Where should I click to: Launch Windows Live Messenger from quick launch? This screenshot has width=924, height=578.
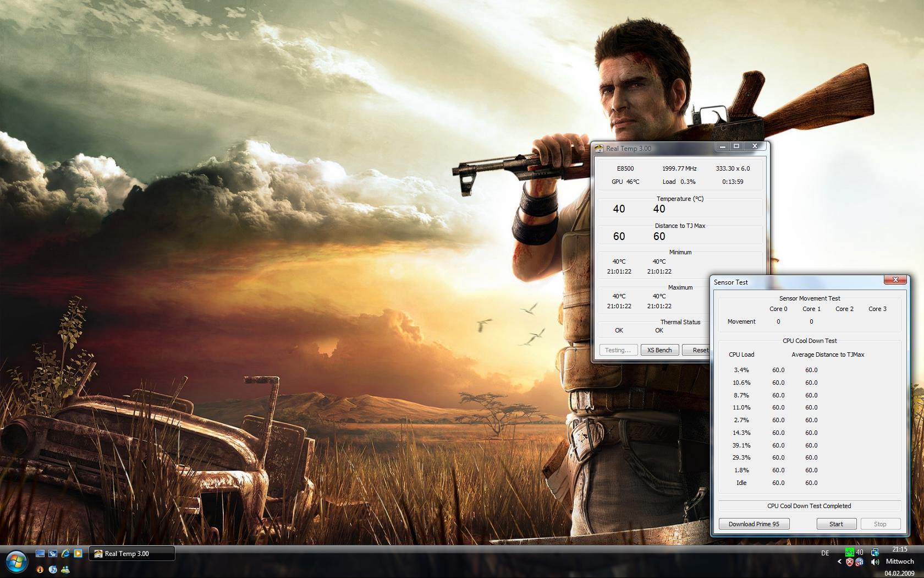(x=65, y=570)
